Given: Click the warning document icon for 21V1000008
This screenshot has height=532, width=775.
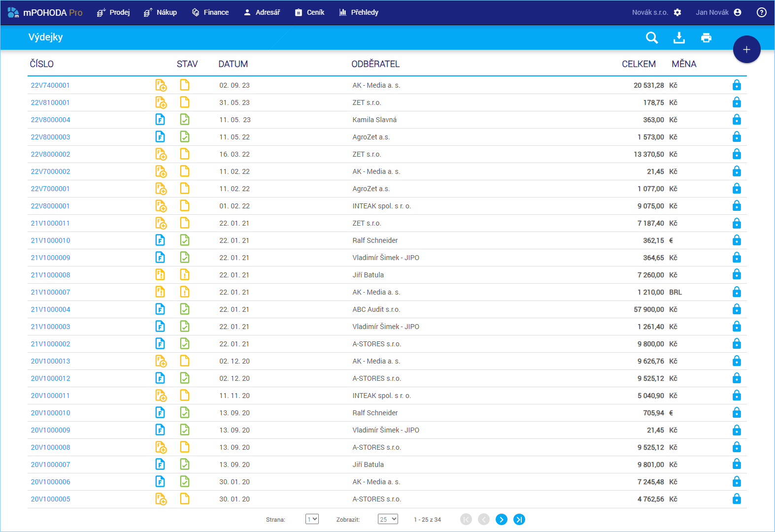Looking at the screenshot, I should (x=160, y=274).
